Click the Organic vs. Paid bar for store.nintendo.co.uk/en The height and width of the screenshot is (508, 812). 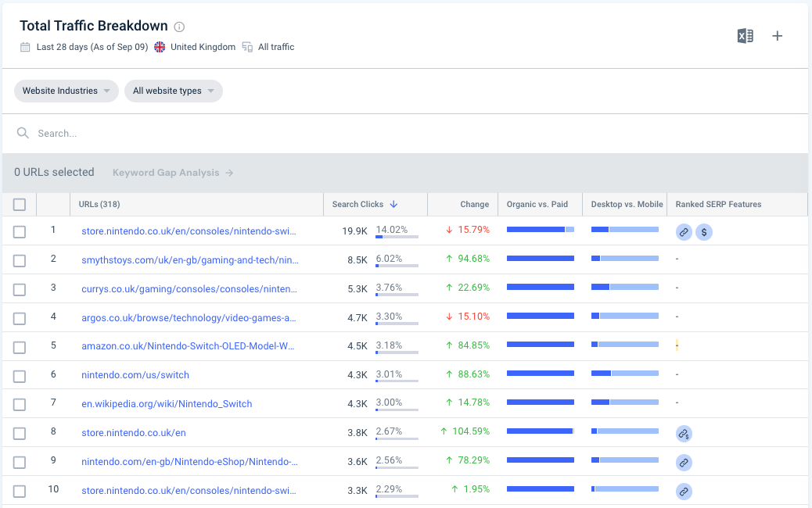(x=540, y=431)
